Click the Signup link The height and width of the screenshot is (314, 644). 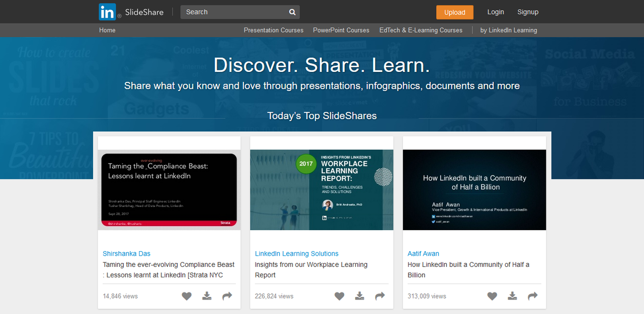click(528, 12)
